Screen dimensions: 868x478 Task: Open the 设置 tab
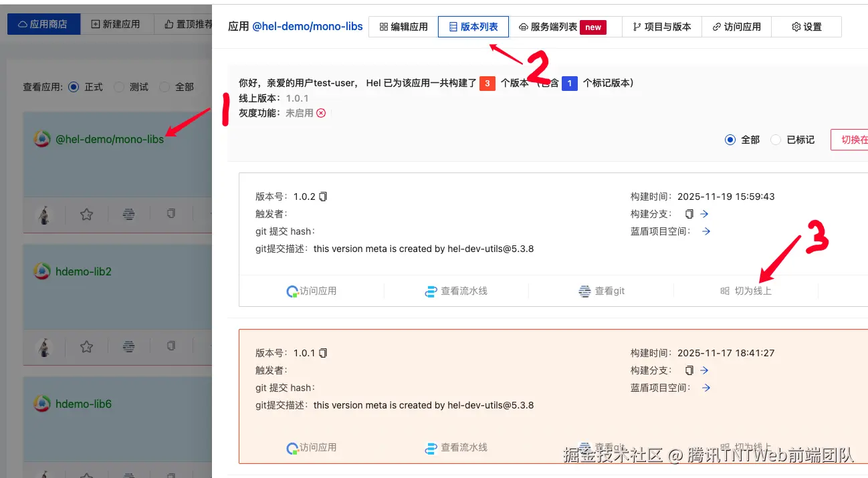pyautogui.click(x=806, y=27)
